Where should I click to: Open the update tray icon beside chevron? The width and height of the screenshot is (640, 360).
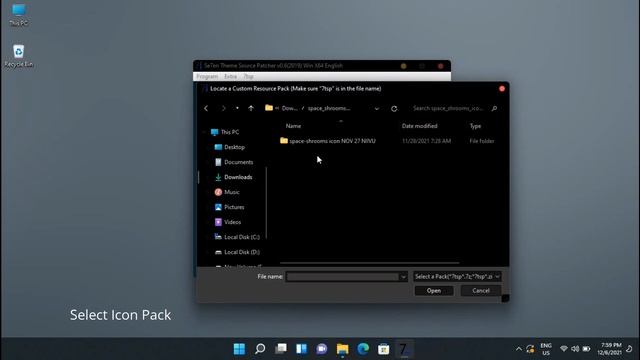pos(530,349)
